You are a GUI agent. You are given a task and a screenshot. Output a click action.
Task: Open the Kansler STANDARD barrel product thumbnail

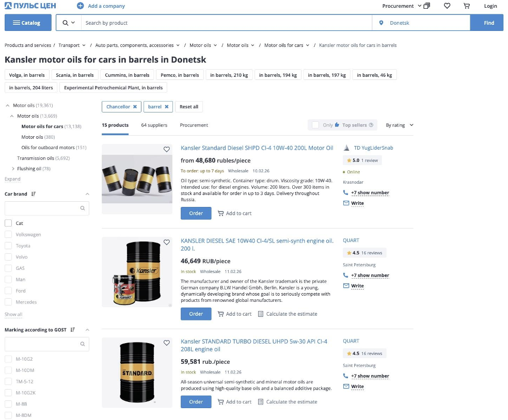[x=137, y=373]
